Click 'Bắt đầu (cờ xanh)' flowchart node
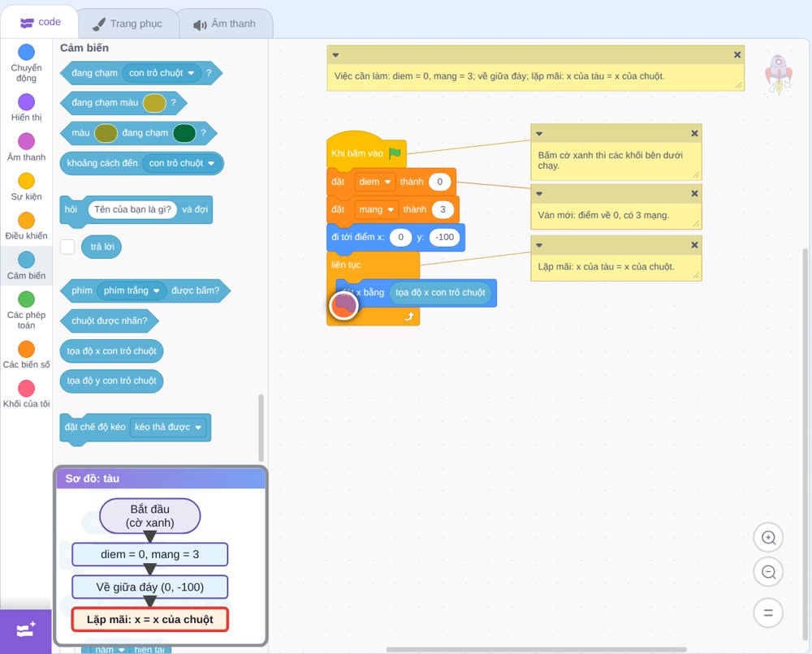 coord(149,516)
